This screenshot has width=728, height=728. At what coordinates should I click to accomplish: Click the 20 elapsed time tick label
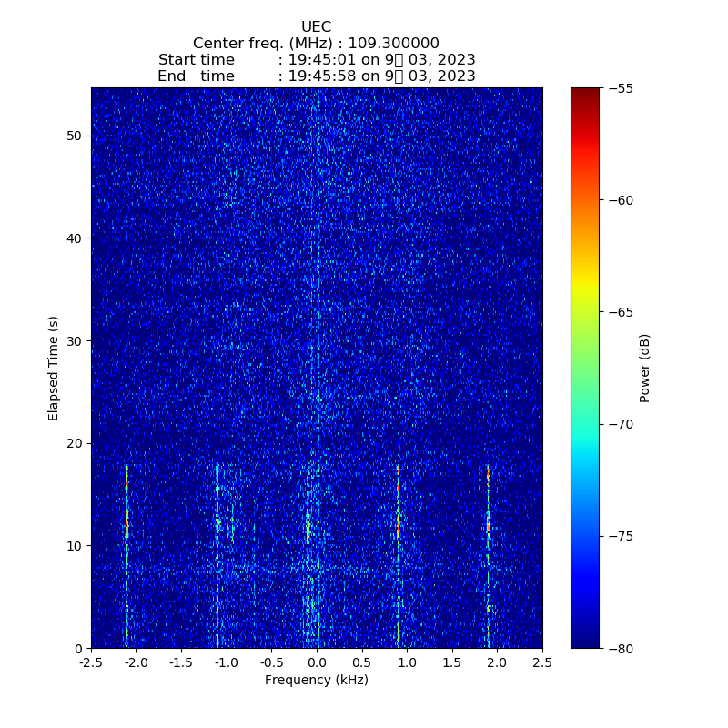[x=72, y=443]
